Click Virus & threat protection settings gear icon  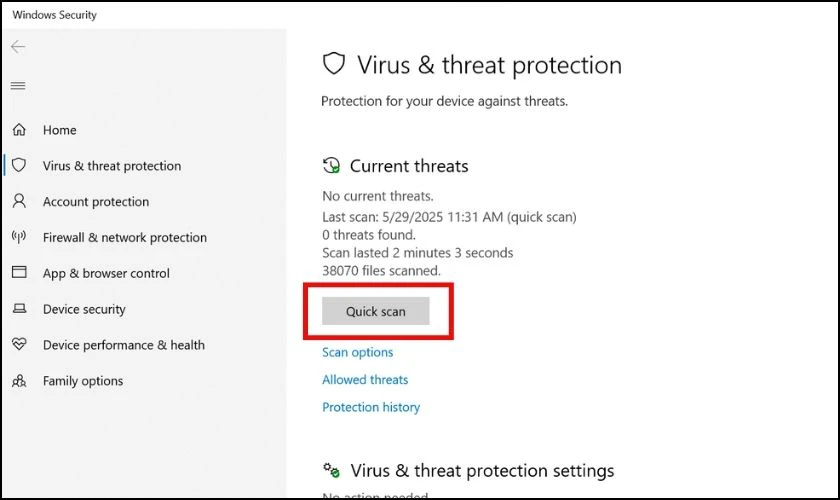coord(332,470)
